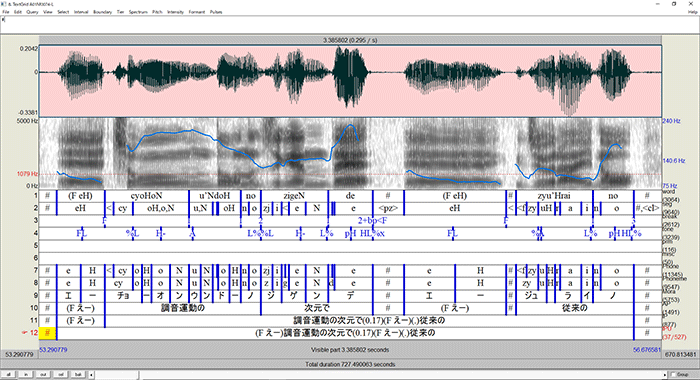Open the Pitch menu
700x380 pixels.
point(157,12)
